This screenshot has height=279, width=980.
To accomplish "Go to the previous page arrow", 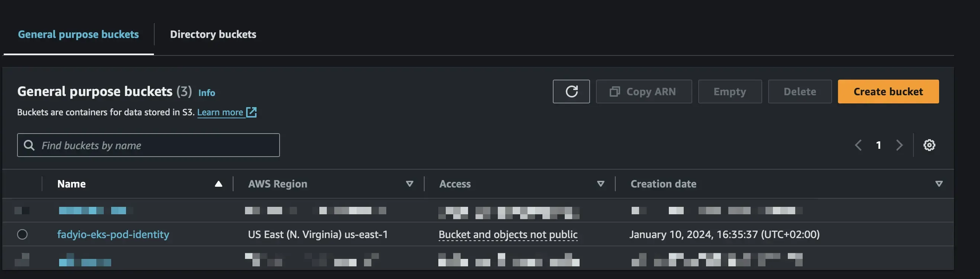I will point(858,145).
